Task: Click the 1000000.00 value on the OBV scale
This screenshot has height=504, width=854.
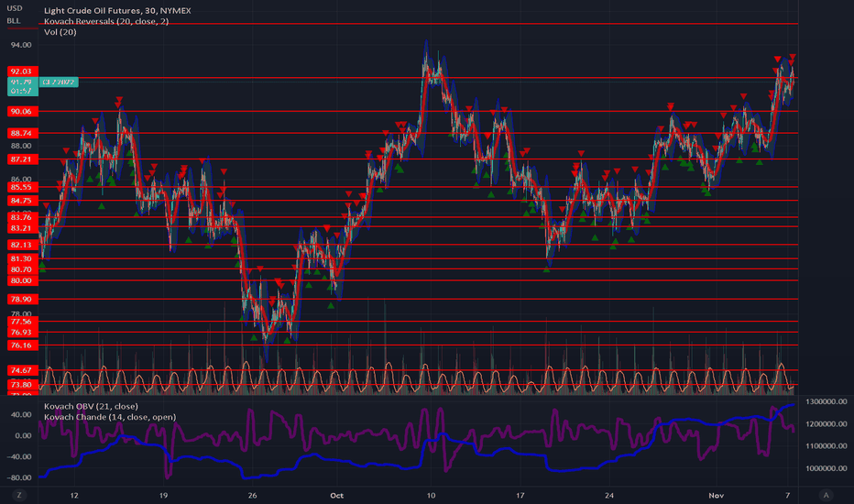Action: click(827, 468)
